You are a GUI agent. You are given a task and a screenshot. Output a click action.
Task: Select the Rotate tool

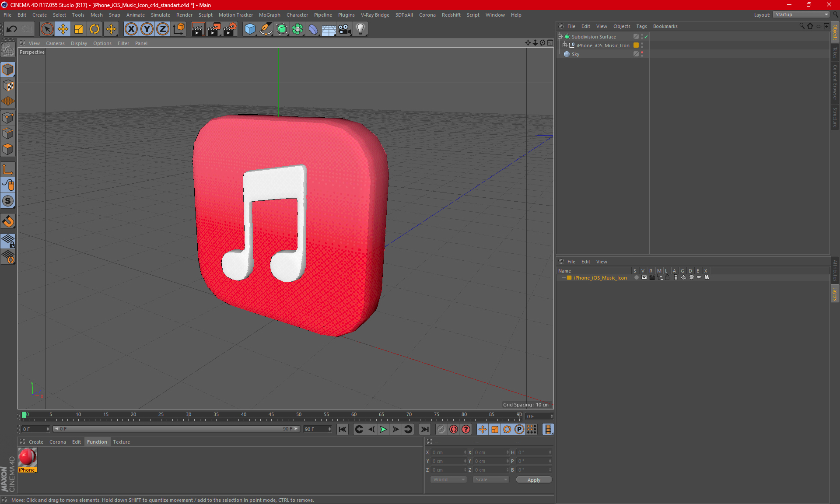point(94,29)
